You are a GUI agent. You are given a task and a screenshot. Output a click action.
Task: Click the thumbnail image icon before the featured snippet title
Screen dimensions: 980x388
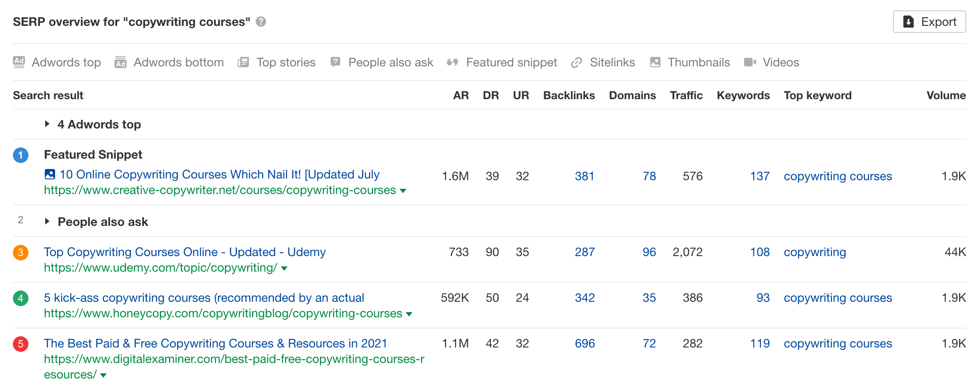(50, 174)
